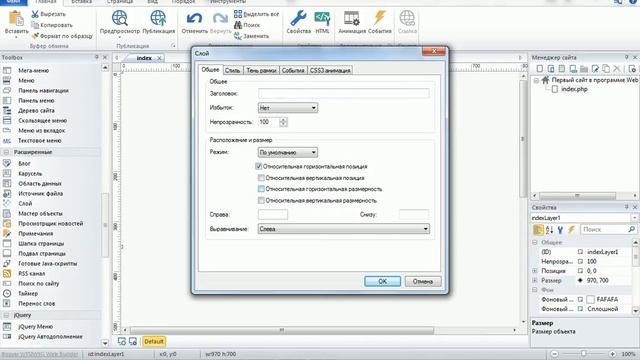Click the Вернуть redo arrow

[220, 18]
